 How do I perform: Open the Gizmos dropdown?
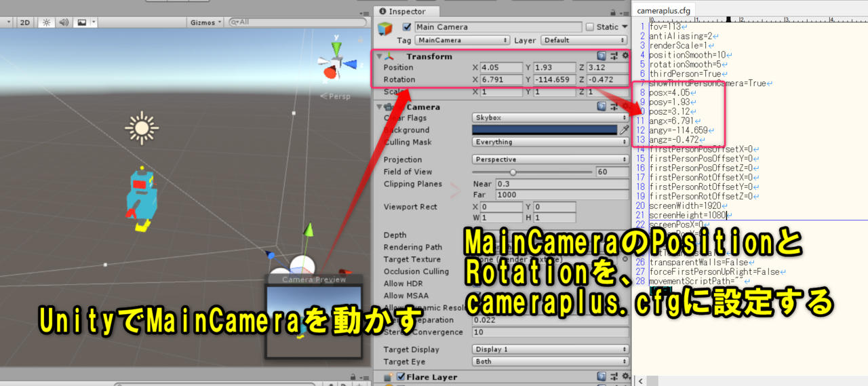205,22
